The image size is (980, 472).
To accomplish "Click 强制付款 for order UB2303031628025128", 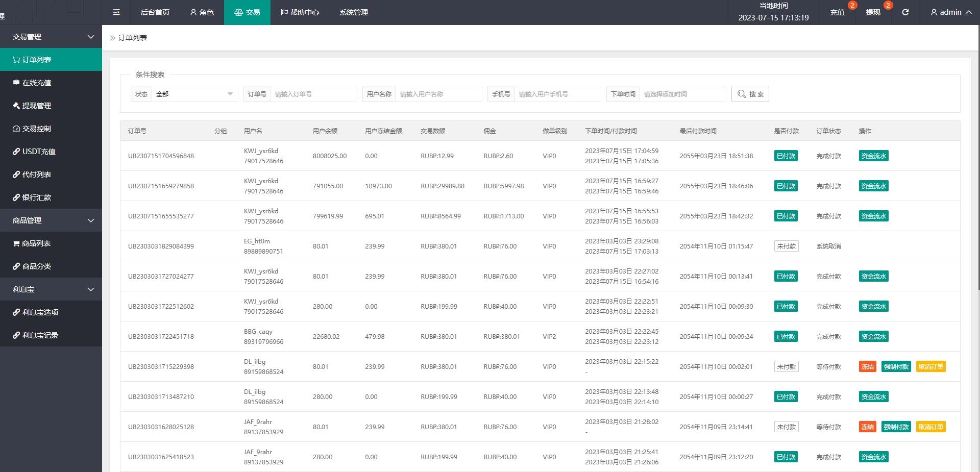I will click(896, 427).
